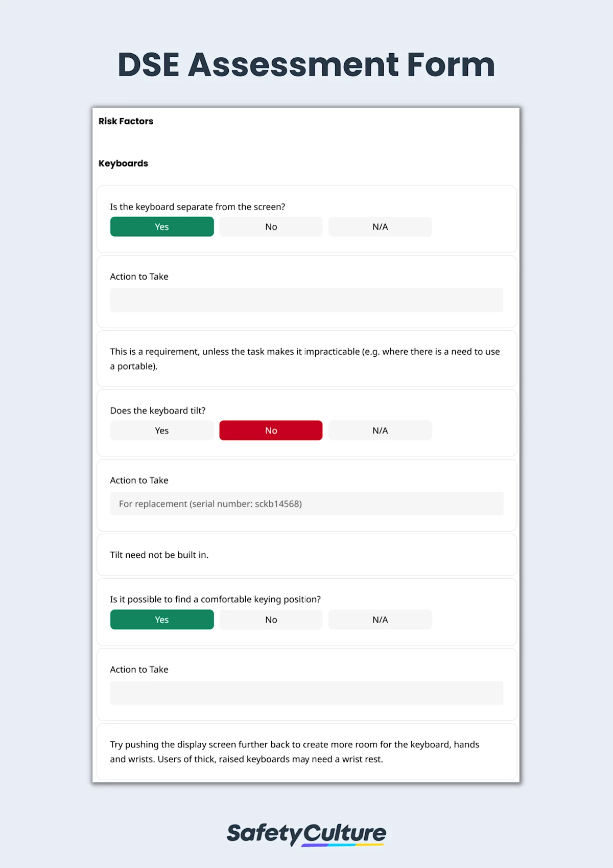This screenshot has height=868, width=613.
Task: Click the SafetyCulture logo
Action: click(306, 832)
